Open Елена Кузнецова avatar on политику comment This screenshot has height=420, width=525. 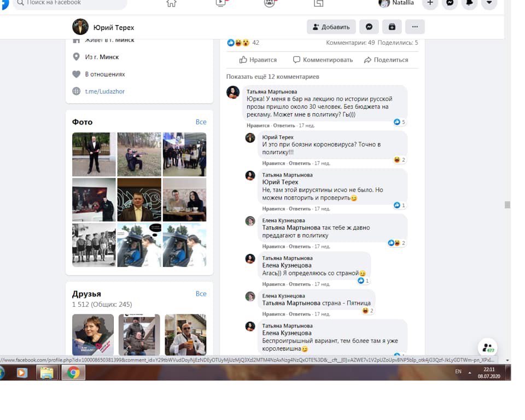coord(250,221)
